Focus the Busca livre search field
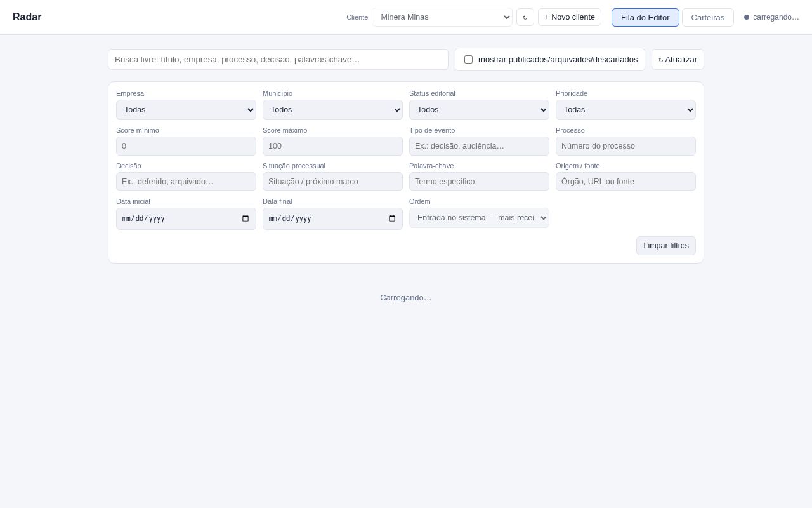This screenshot has width=812, height=508. coord(278,60)
